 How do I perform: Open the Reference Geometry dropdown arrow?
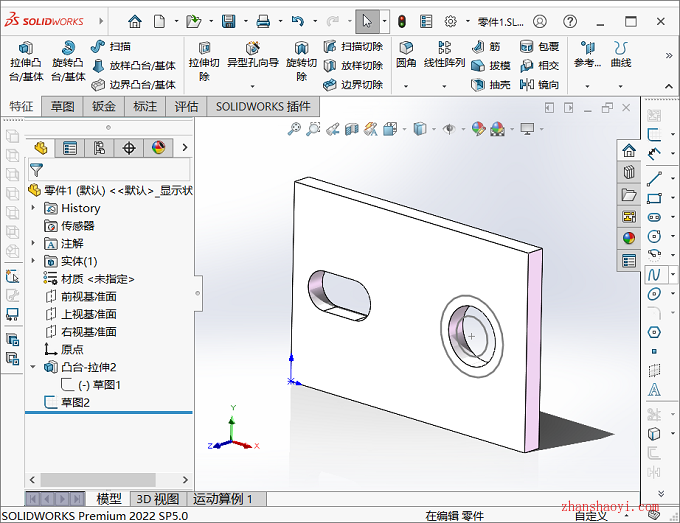pos(587,87)
